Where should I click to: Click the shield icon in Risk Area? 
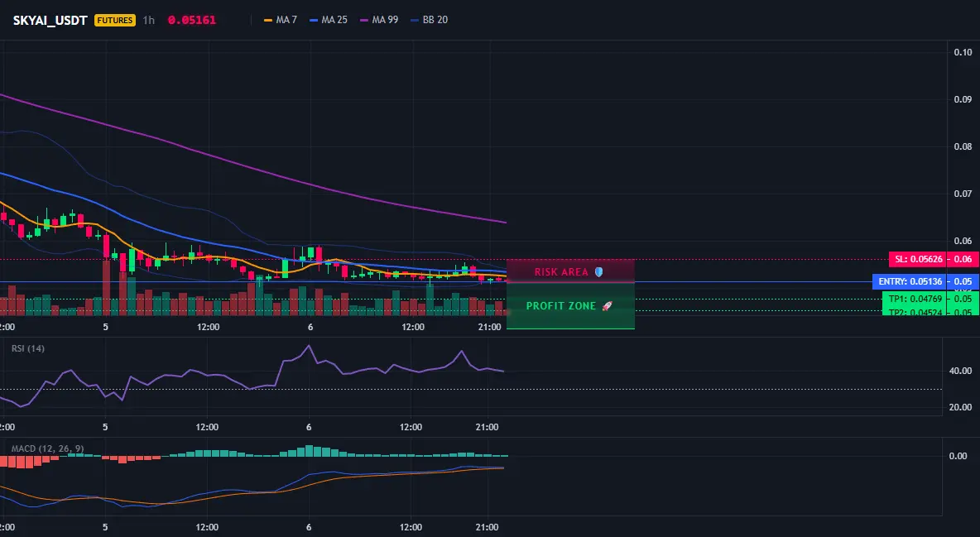[598, 272]
